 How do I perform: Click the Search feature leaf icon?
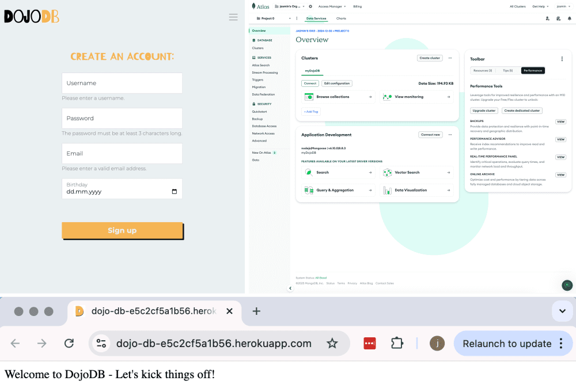tap(309, 172)
